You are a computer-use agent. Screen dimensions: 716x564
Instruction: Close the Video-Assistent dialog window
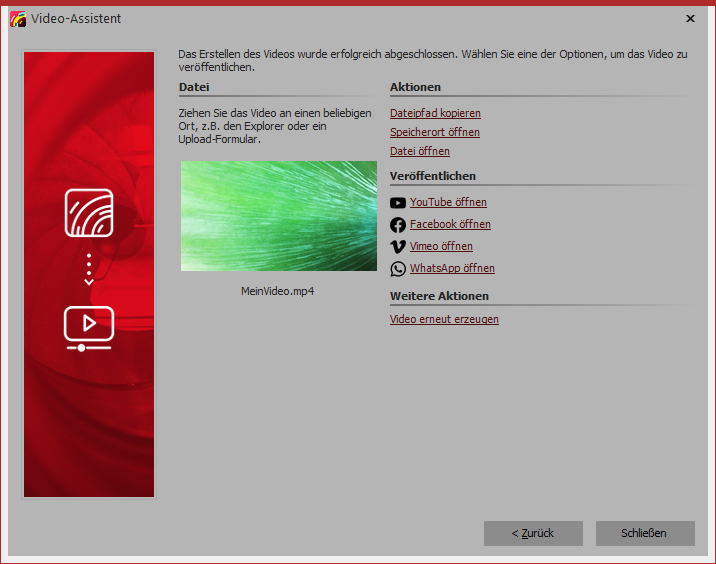click(x=690, y=18)
